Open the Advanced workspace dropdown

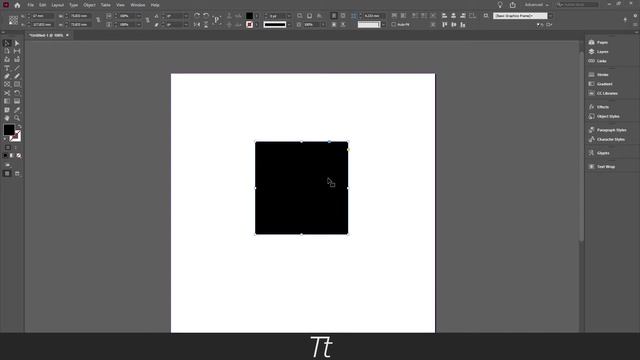(536, 5)
